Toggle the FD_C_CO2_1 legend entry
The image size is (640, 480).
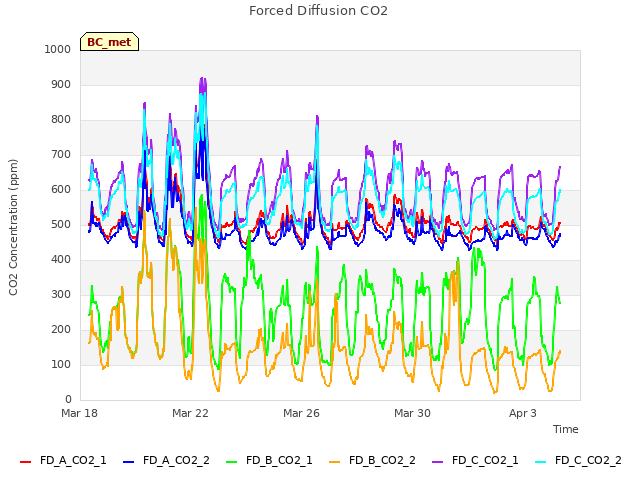point(475,460)
